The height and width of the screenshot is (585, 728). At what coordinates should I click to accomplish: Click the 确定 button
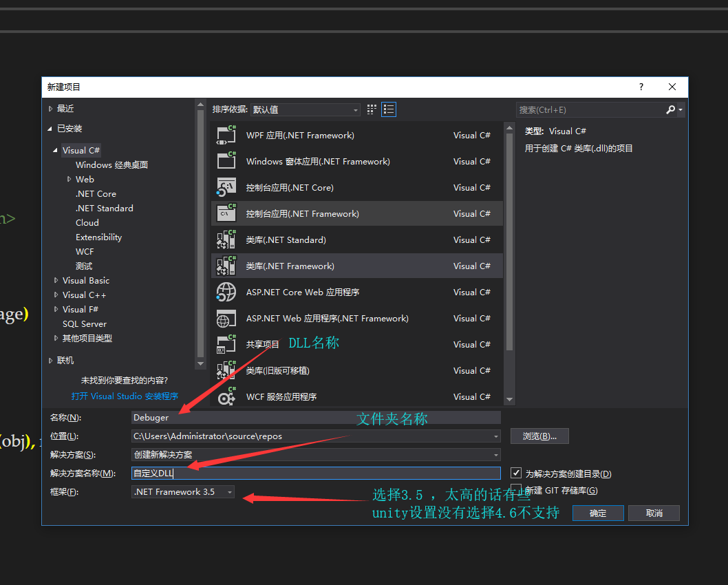coord(598,513)
